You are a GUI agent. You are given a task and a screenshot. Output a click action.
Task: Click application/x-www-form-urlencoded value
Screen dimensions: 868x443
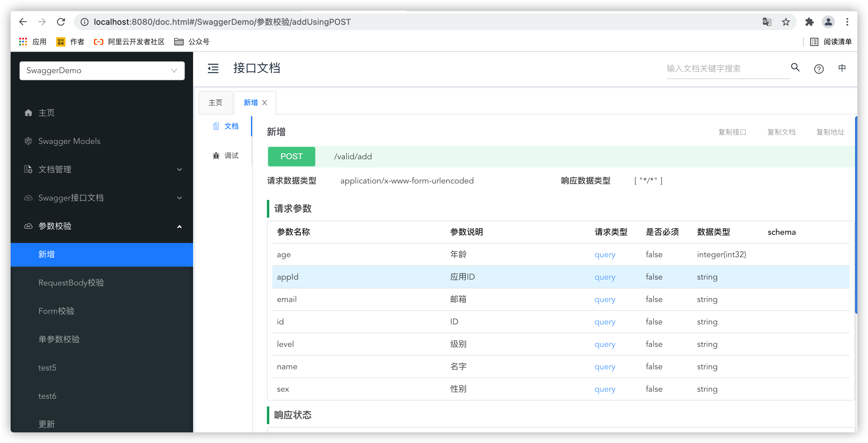click(407, 181)
